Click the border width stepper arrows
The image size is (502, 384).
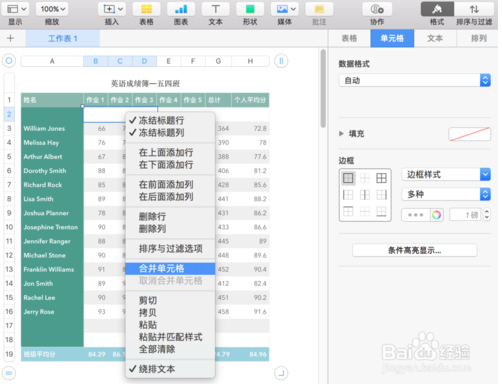tap(487, 215)
